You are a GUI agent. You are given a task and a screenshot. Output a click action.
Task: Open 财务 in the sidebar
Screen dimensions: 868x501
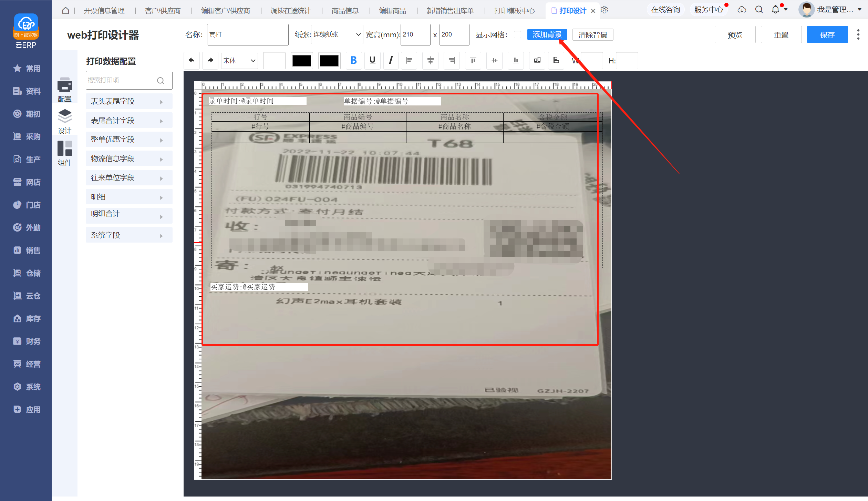(x=27, y=341)
